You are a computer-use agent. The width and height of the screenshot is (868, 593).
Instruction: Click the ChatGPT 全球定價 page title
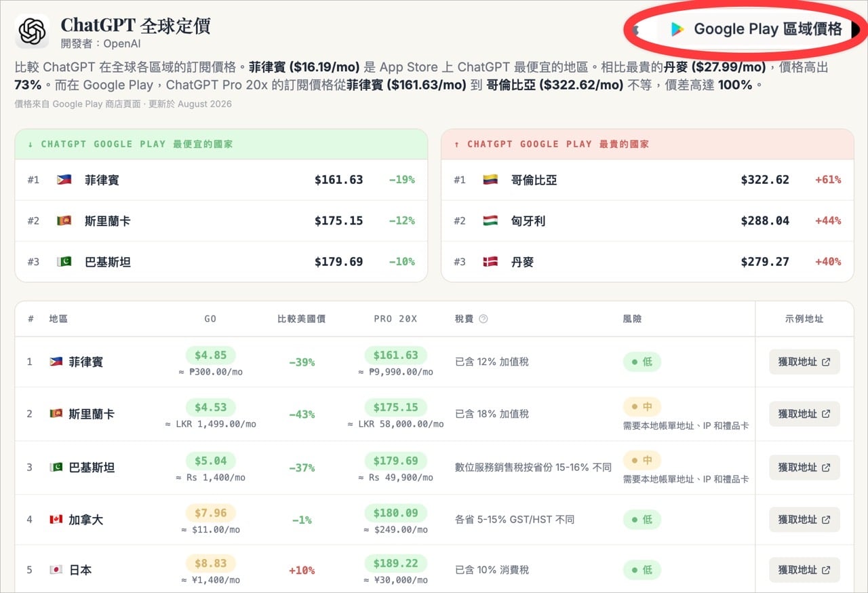(x=136, y=25)
